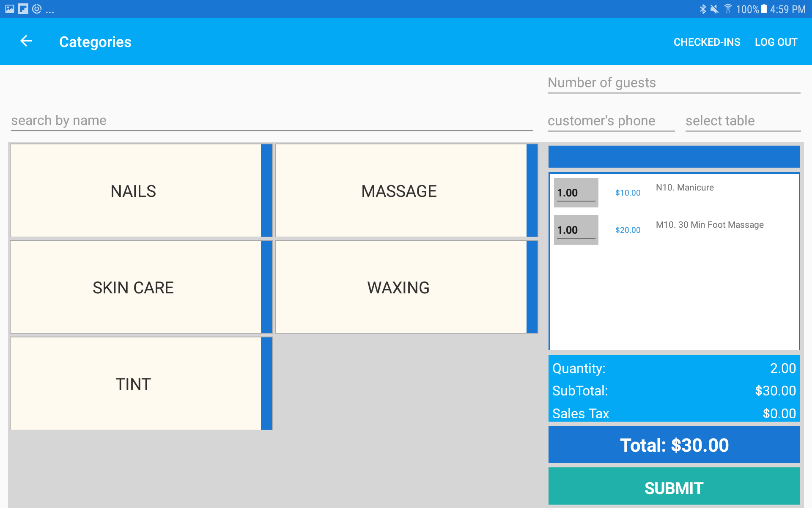Select the MASSAGE category
The width and height of the screenshot is (812, 508).
click(398, 191)
